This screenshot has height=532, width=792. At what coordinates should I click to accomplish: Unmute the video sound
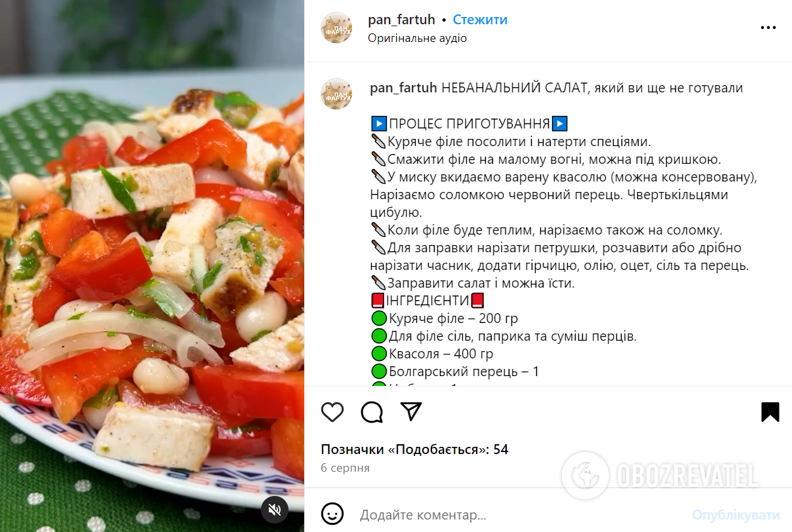point(275,510)
